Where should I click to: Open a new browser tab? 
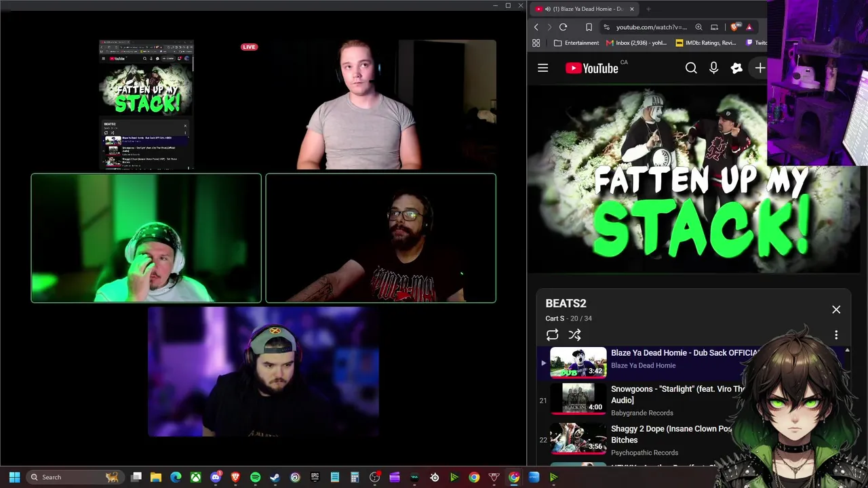pyautogui.click(x=648, y=9)
